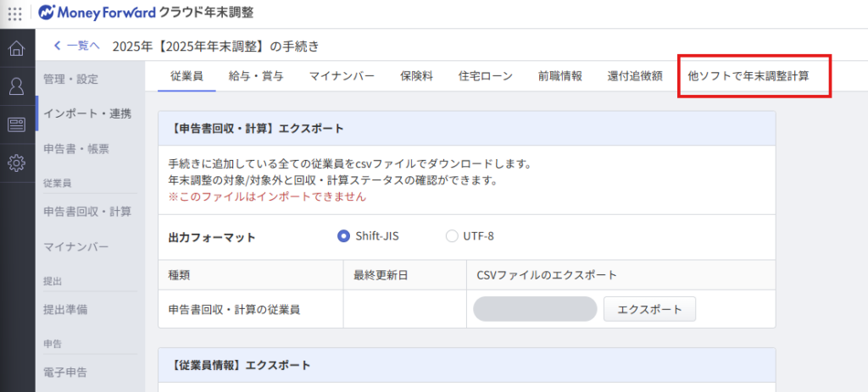The height and width of the screenshot is (392, 868).
Task: Open the 住宅ローン tab
Action: 485,76
